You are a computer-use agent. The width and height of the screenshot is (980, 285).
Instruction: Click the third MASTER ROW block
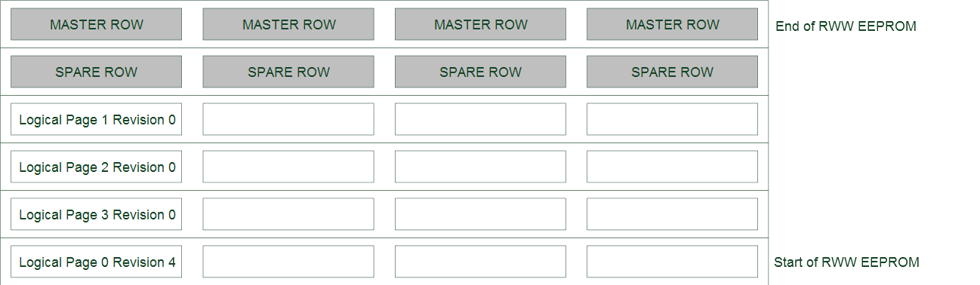click(480, 24)
